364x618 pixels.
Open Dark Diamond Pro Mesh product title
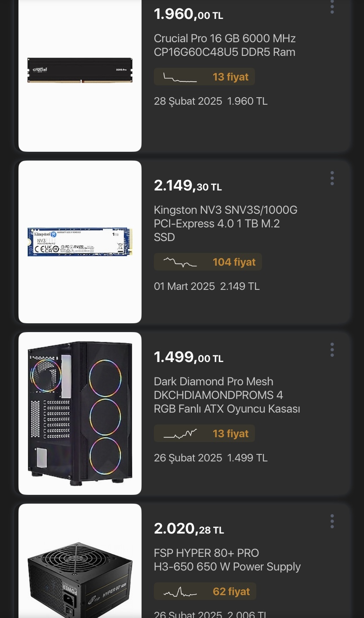pos(226,395)
